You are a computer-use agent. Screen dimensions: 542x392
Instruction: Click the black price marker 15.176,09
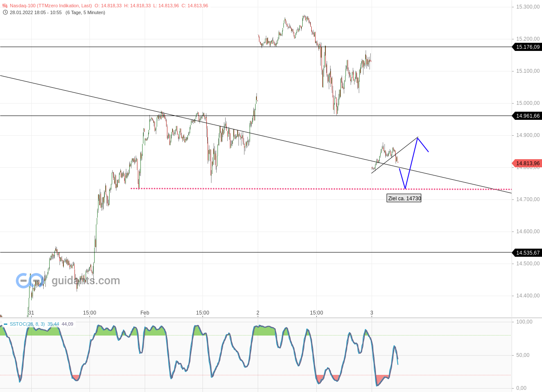coord(527,47)
